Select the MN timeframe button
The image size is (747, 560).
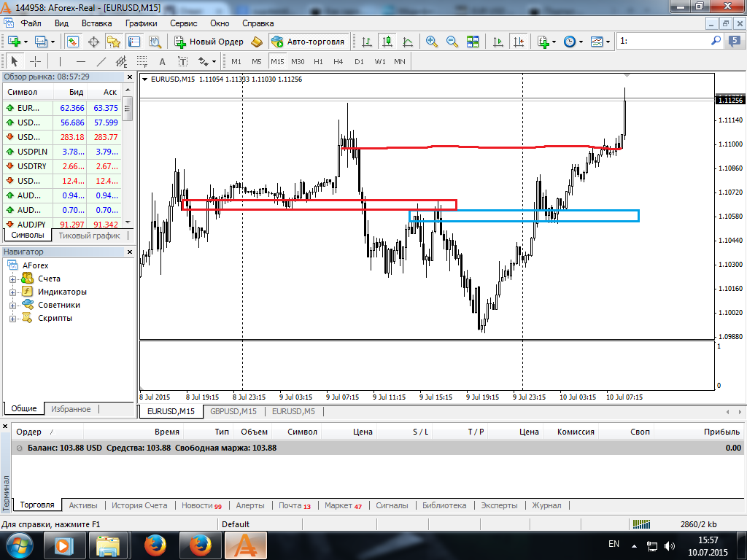tap(400, 61)
